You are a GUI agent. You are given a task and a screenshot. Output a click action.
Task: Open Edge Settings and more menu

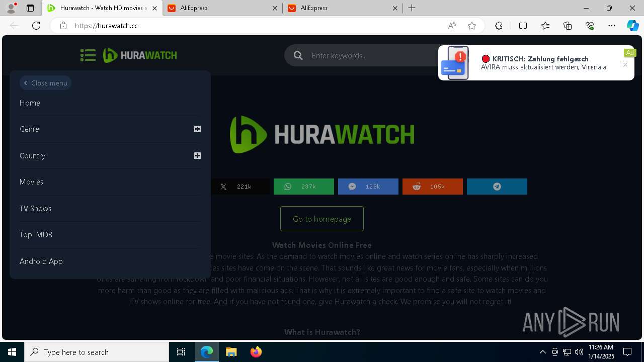click(612, 26)
